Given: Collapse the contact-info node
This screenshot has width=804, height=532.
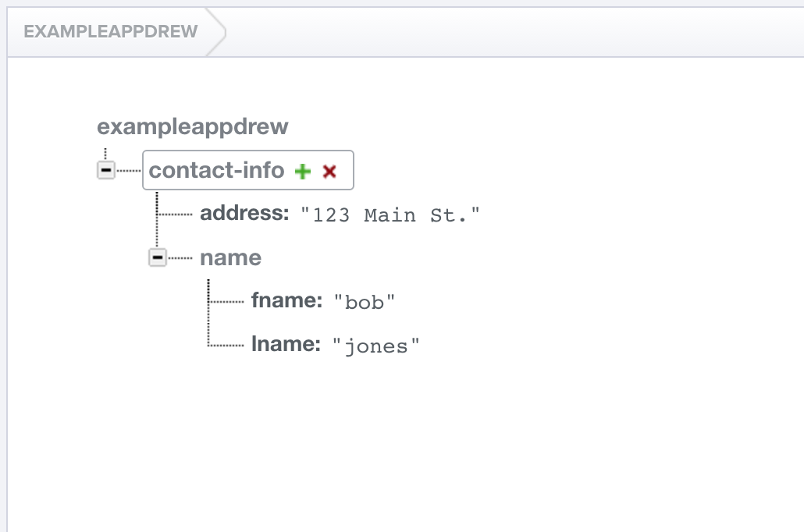Looking at the screenshot, I should 106,170.
